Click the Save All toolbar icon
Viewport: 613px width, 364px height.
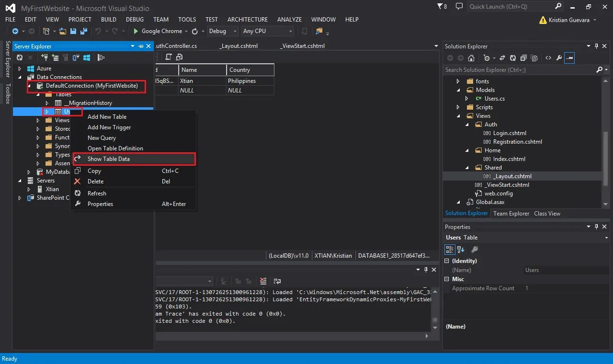click(x=84, y=31)
